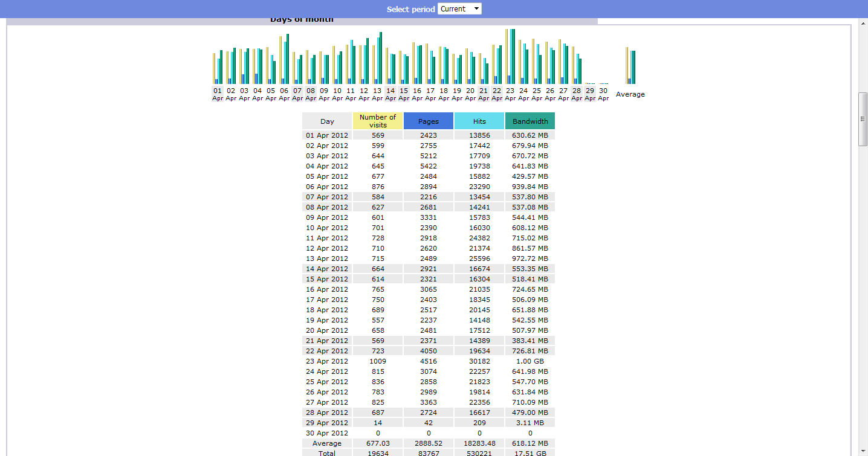This screenshot has height=456, width=868.
Task: Click bandwidth 1.00 GB for 23 Apr
Action: click(x=530, y=361)
